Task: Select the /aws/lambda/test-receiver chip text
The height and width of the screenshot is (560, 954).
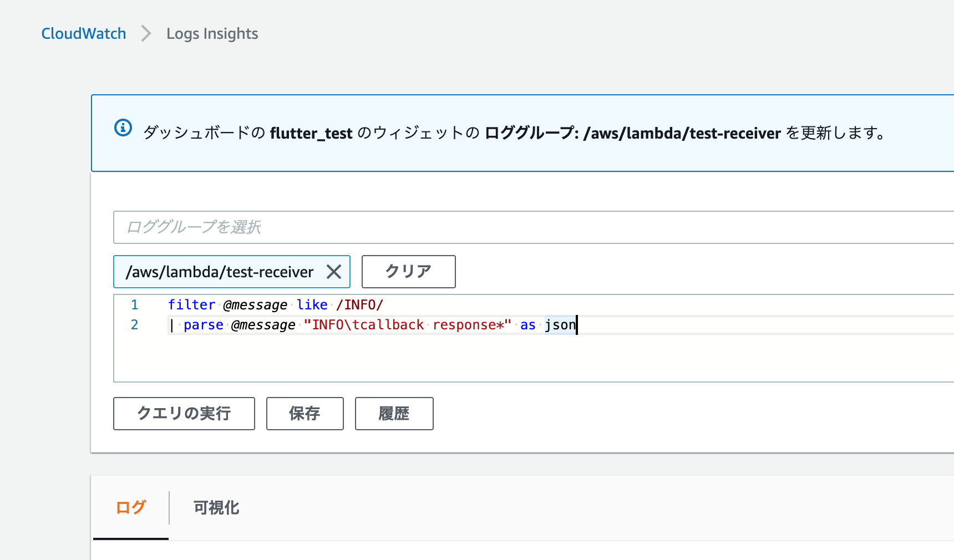Action: [220, 272]
